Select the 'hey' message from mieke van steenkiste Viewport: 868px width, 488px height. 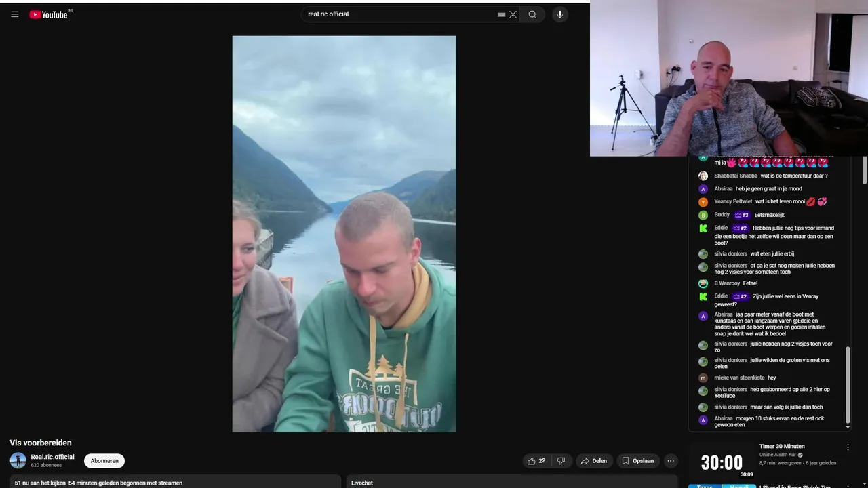click(x=772, y=378)
